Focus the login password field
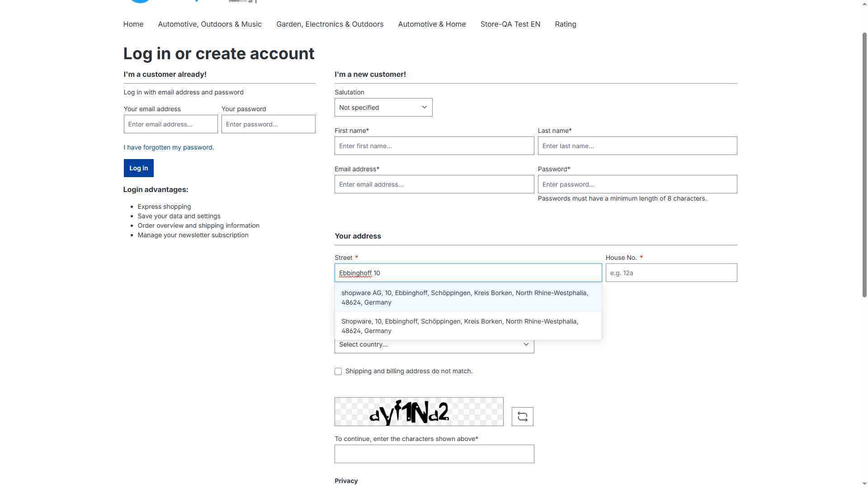The height and width of the screenshot is (488, 868). click(x=269, y=124)
